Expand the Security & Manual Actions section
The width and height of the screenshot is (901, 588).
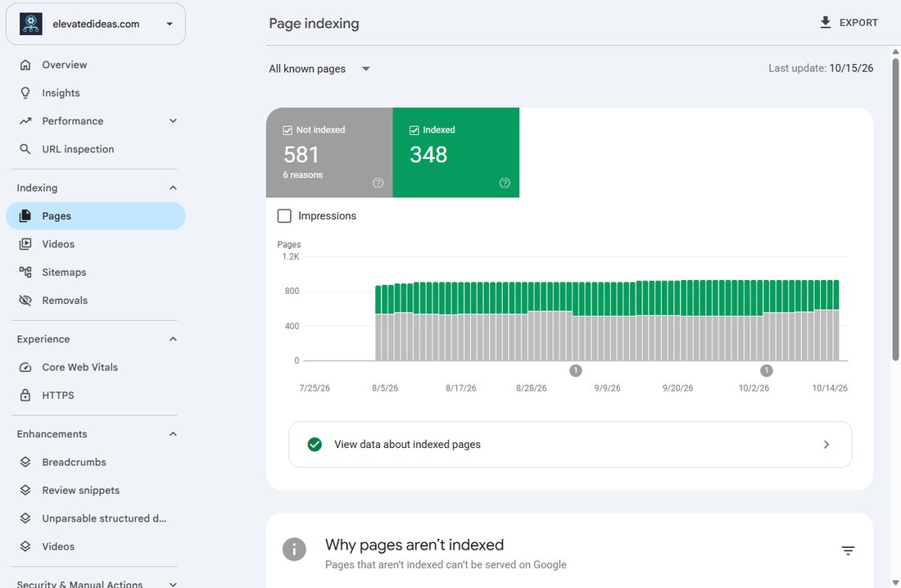pyautogui.click(x=173, y=584)
